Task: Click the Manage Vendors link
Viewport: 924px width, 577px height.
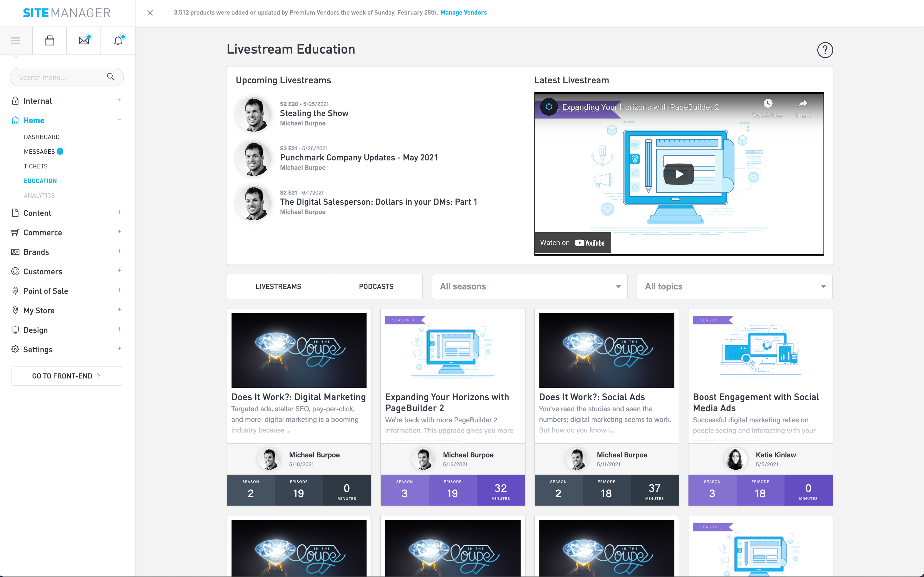Action: click(x=463, y=13)
